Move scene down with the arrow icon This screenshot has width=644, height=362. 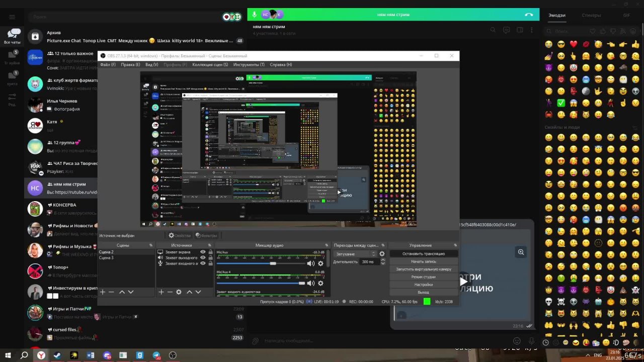click(x=131, y=292)
